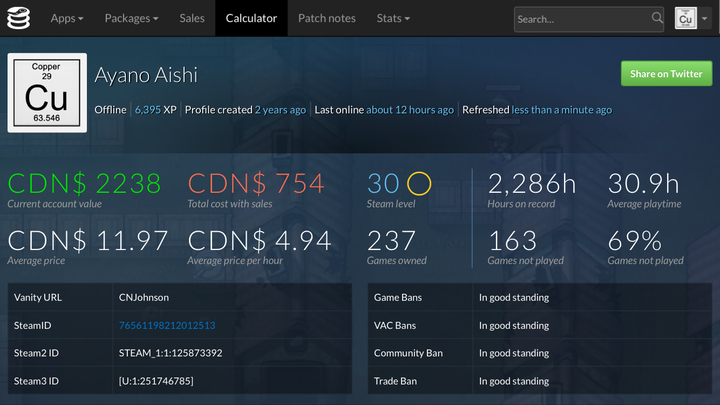Click the refreshed less than a minute ago text

[x=561, y=110]
